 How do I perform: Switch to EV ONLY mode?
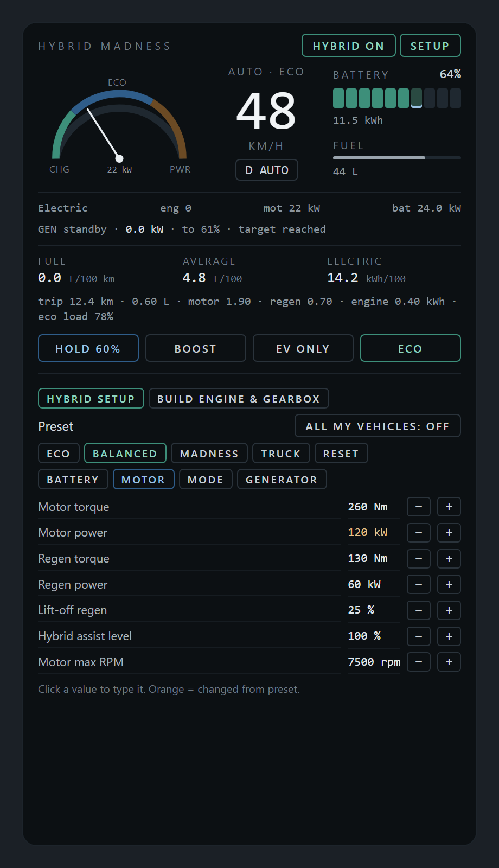click(303, 348)
